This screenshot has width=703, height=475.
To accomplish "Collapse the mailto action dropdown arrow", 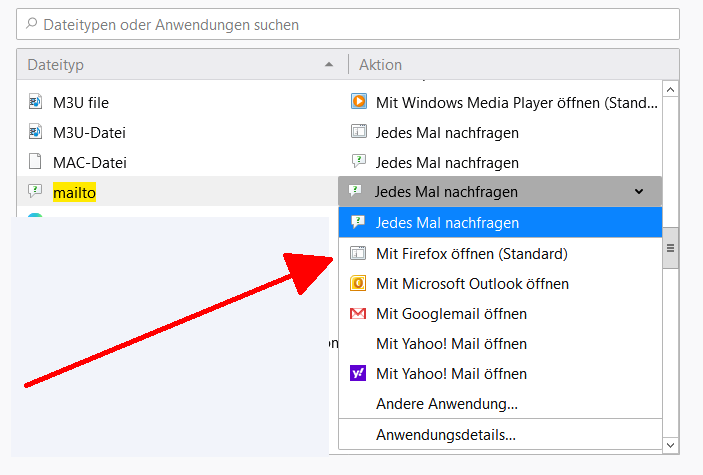I will (x=640, y=191).
